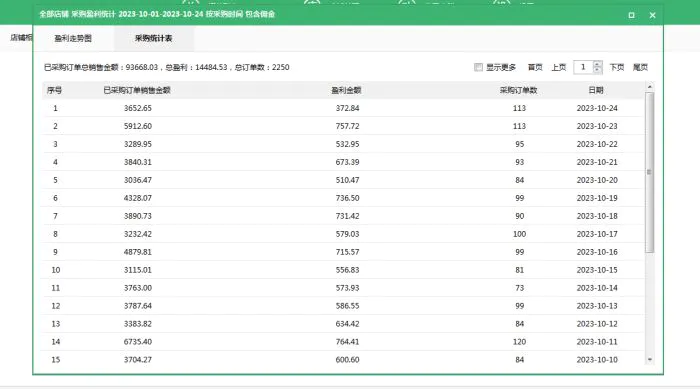Screen dimensions: 700x389
Task: Sort by 日期 column header
Action: click(596, 90)
